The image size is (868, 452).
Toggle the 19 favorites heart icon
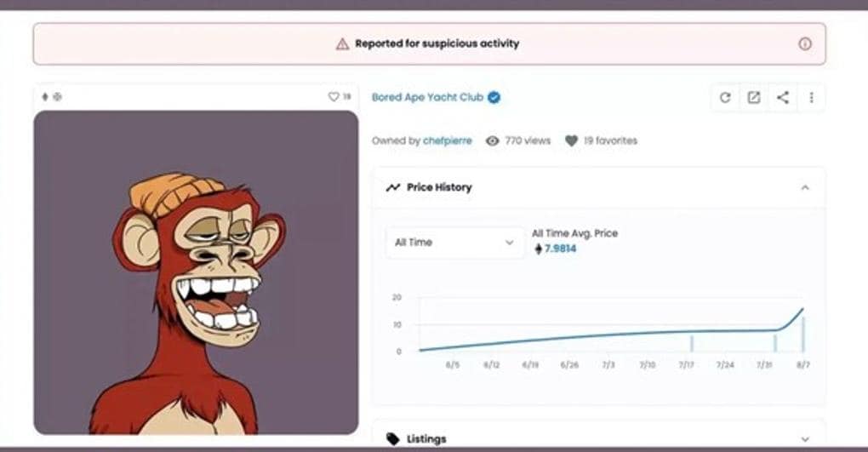(571, 140)
